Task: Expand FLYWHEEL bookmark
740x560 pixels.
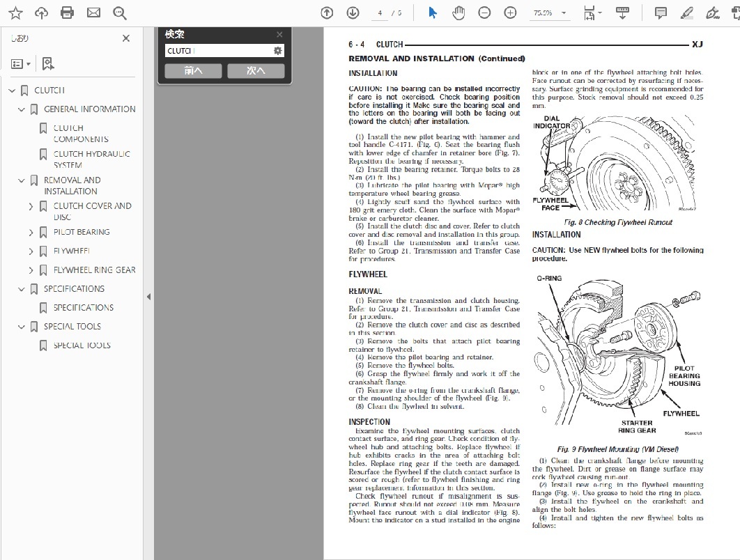Action: [31, 251]
